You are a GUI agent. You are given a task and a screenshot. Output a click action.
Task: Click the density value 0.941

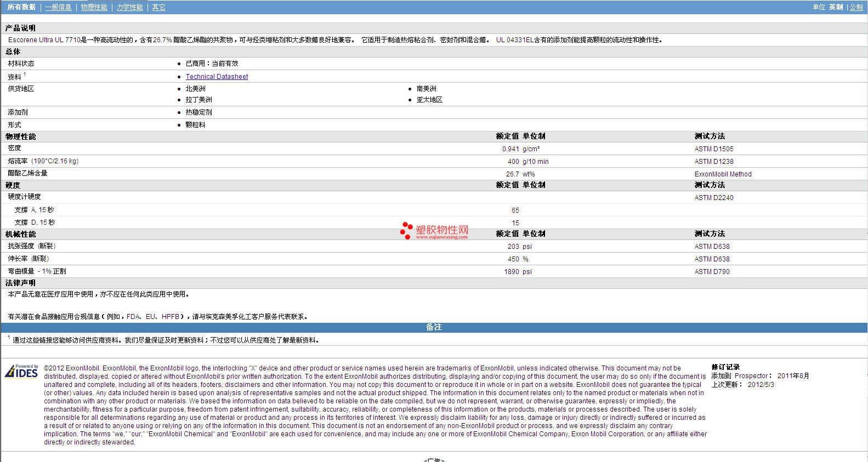click(510, 149)
